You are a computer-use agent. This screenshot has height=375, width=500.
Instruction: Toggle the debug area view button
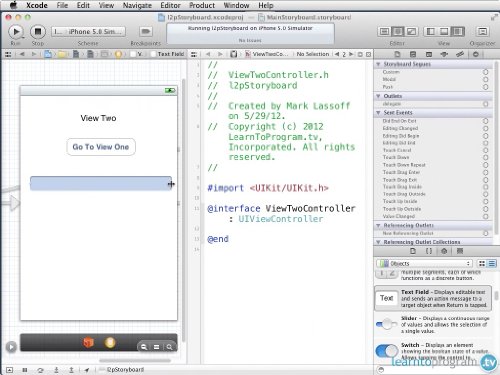[444, 32]
